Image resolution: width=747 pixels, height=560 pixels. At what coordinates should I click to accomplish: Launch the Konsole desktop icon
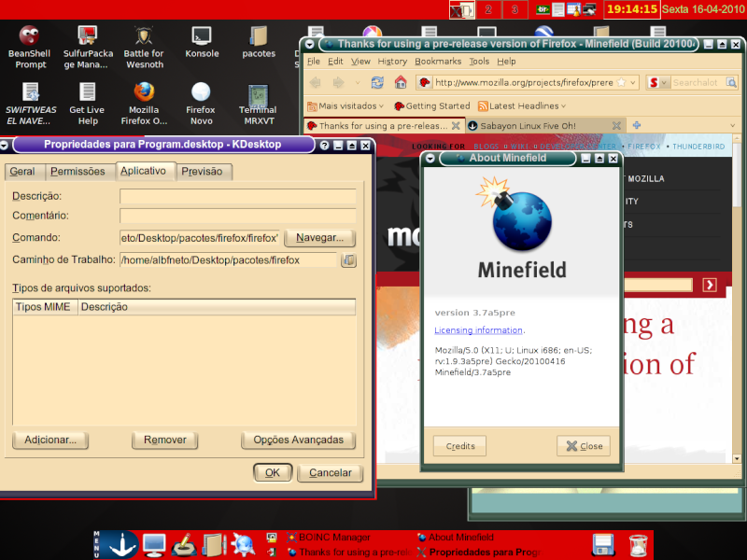(202, 42)
